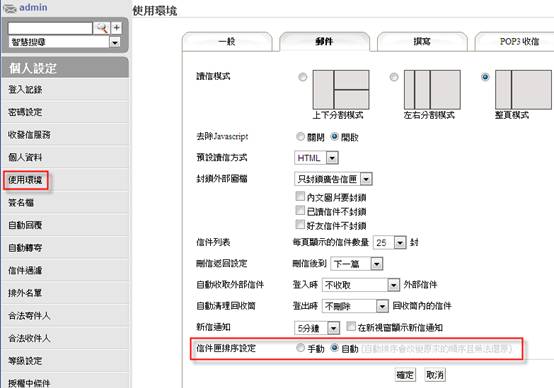Image resolution: width=554 pixels, height=388 pixels.
Task: Open the 不刪除 recycle bin dropdown
Action: coord(355,306)
